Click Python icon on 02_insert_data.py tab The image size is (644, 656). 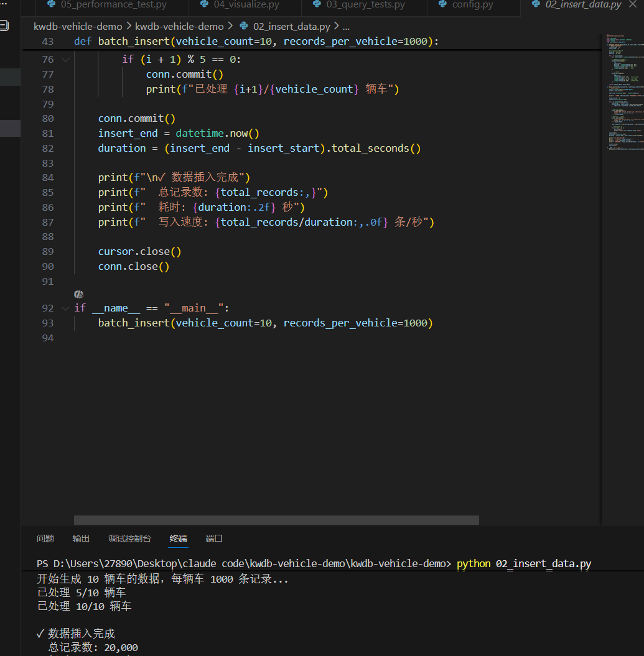point(536,4)
